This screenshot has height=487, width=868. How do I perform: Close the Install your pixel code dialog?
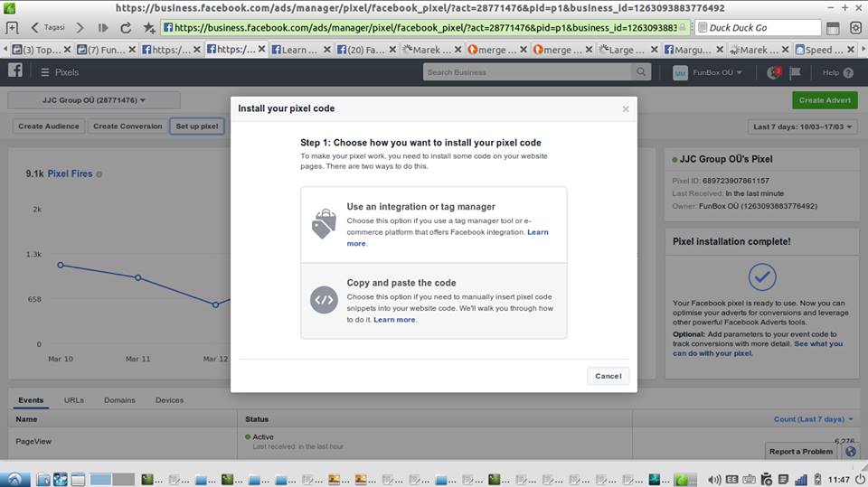(x=626, y=109)
